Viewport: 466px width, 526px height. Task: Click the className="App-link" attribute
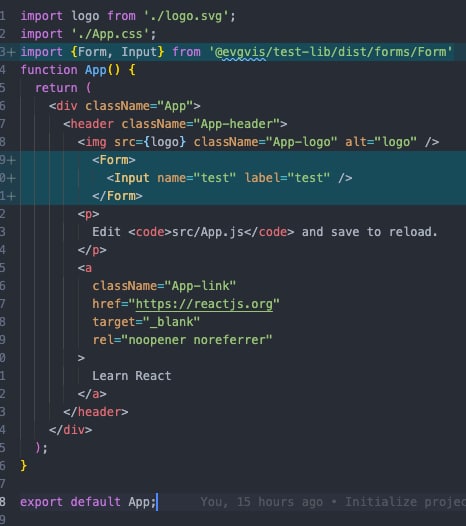[x=164, y=286]
